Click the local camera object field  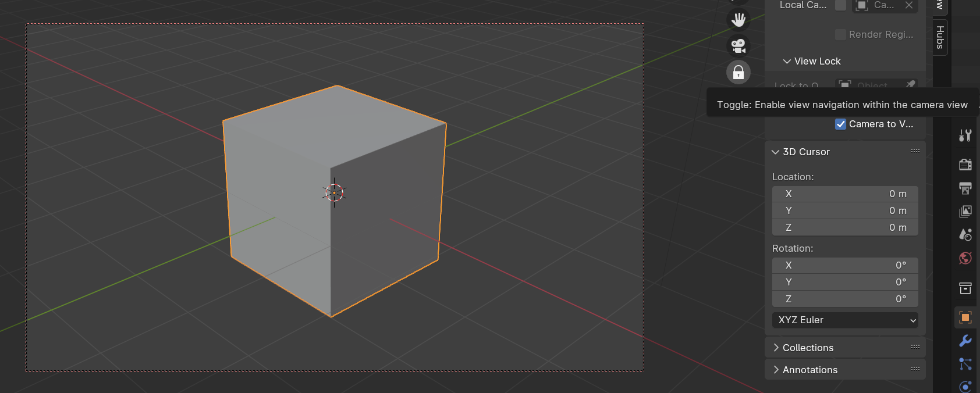(x=885, y=5)
